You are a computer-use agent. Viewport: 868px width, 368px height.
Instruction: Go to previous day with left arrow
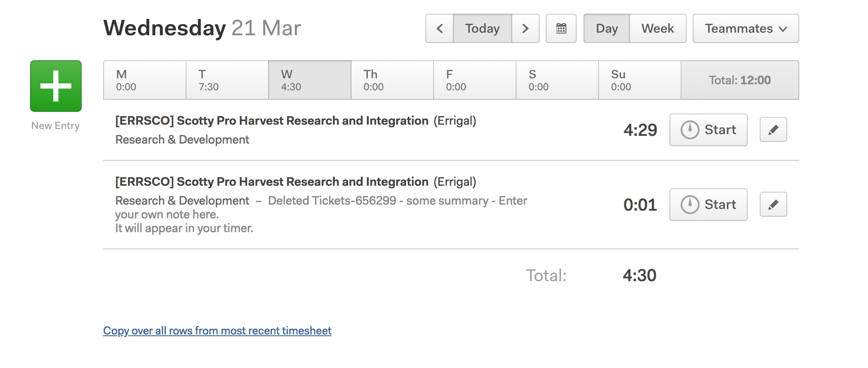[440, 28]
